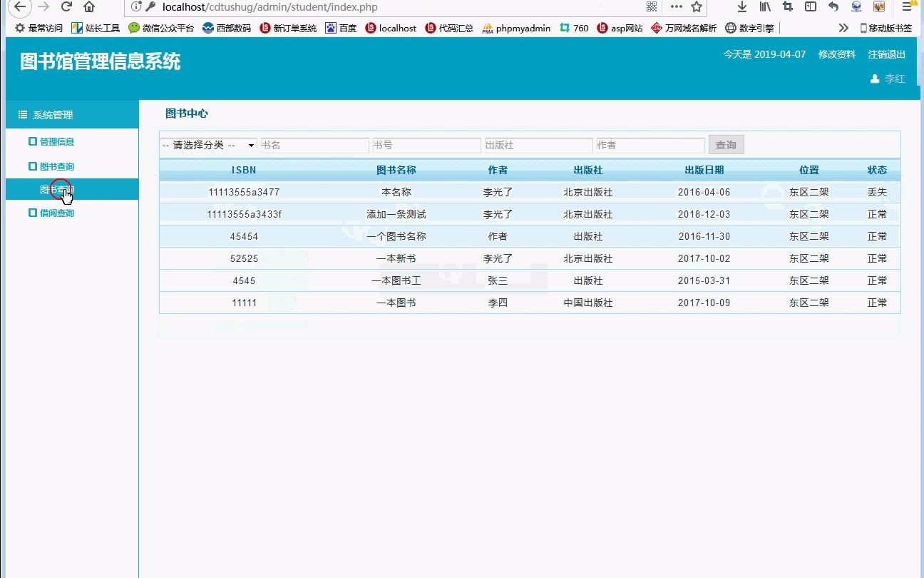The image size is (924, 578).
Task: Expand the bookmarks overflow chevron
Action: click(843, 29)
